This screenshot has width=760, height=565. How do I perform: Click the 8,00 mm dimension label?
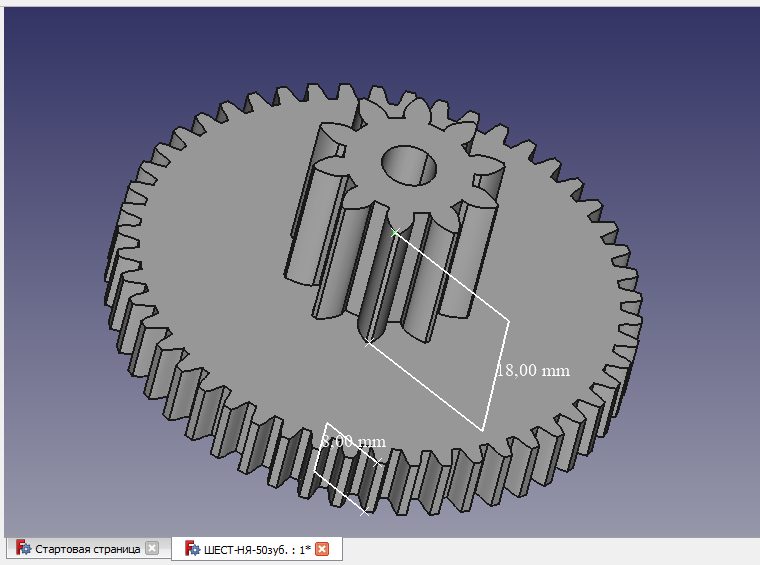[354, 441]
